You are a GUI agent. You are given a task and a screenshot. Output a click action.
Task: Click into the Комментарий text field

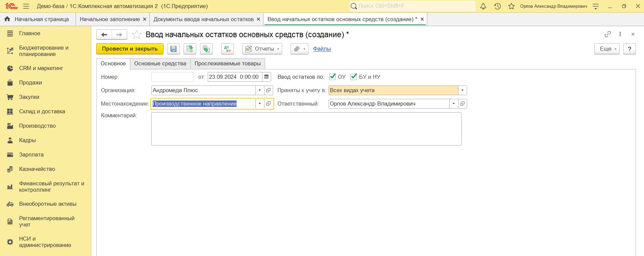point(306,129)
